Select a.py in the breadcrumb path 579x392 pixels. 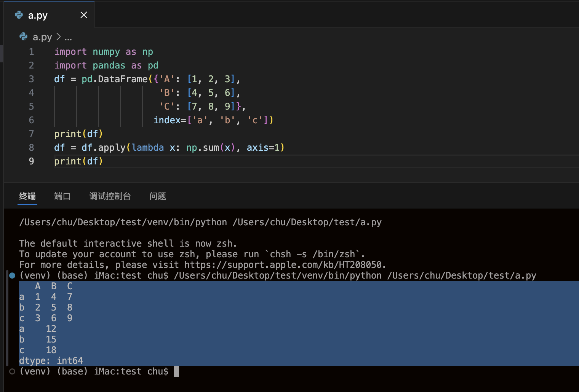(42, 37)
